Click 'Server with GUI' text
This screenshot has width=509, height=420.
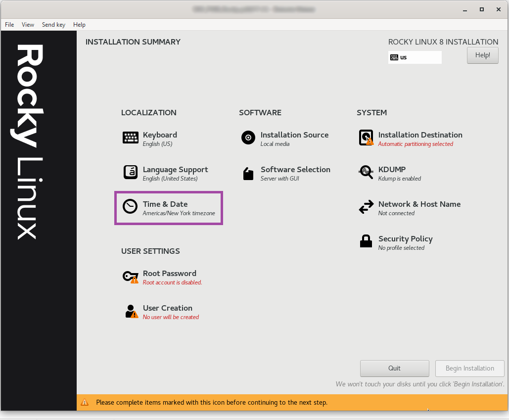tap(280, 179)
